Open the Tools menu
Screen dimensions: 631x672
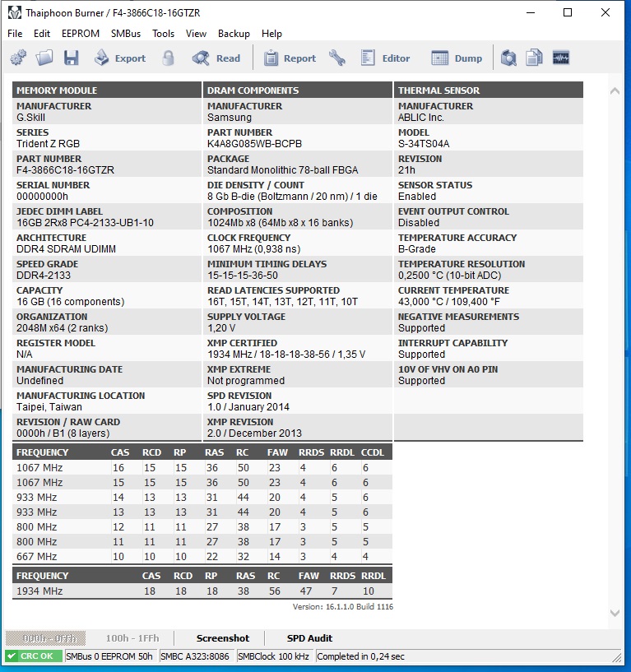(x=164, y=34)
